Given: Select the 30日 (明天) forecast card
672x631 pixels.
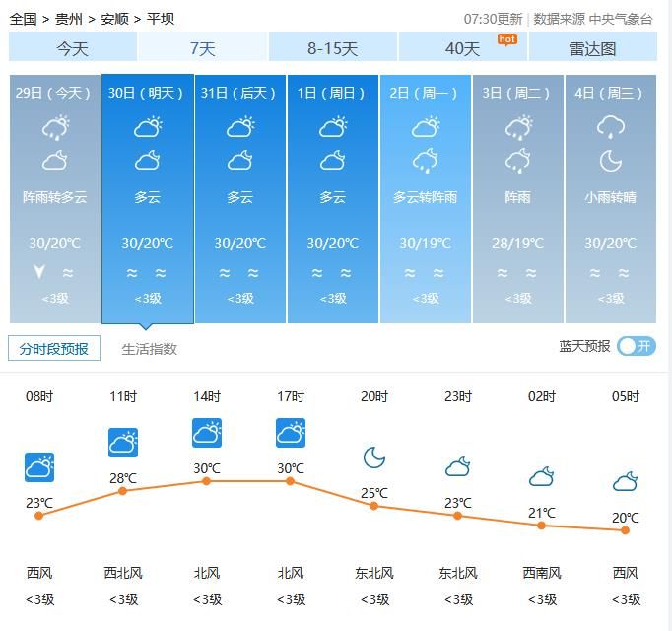Looking at the screenshot, I should (x=148, y=198).
